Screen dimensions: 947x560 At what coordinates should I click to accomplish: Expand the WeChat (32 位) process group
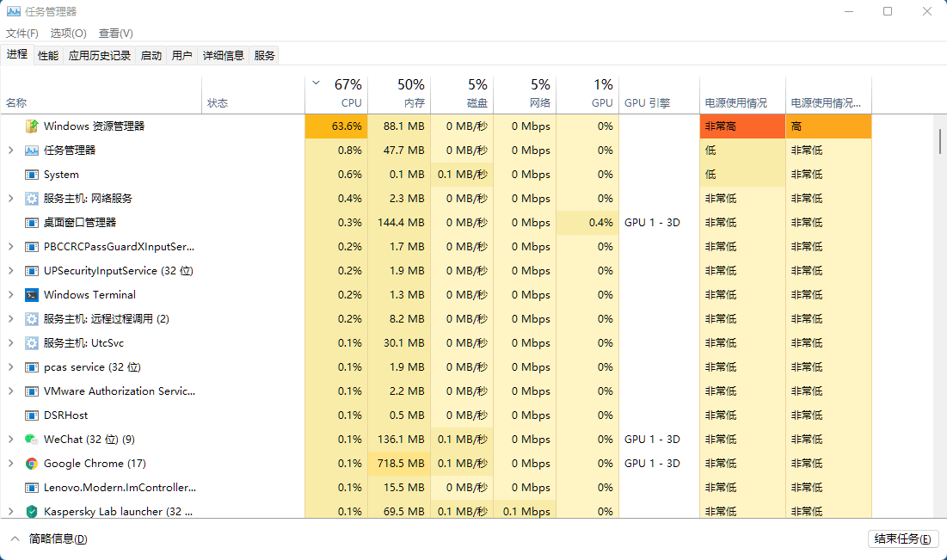[x=11, y=440]
